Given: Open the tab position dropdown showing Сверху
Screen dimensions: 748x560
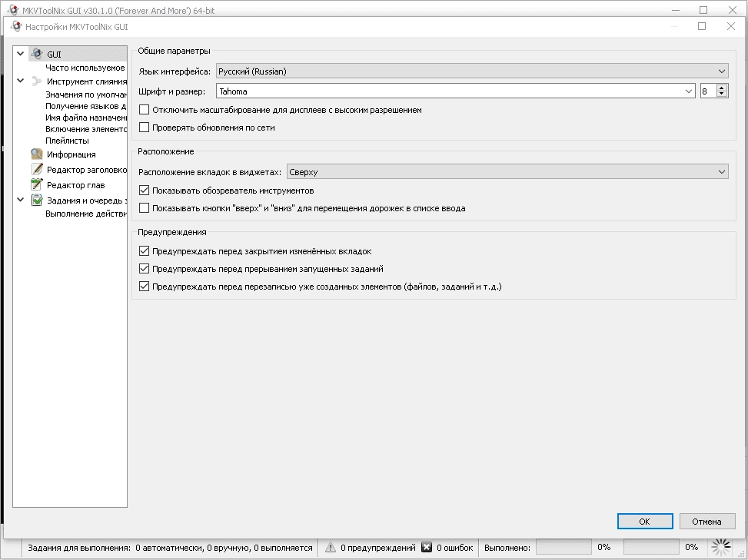Looking at the screenshot, I should pos(507,171).
